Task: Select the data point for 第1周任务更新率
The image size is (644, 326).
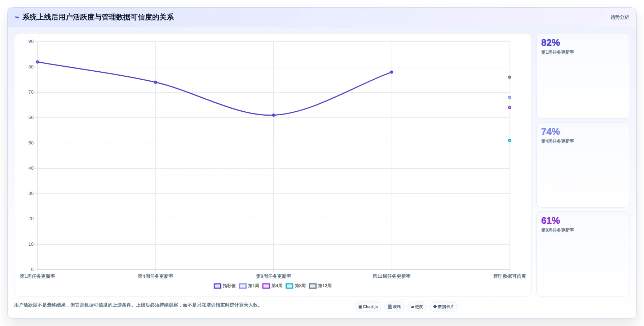Action: (x=38, y=62)
